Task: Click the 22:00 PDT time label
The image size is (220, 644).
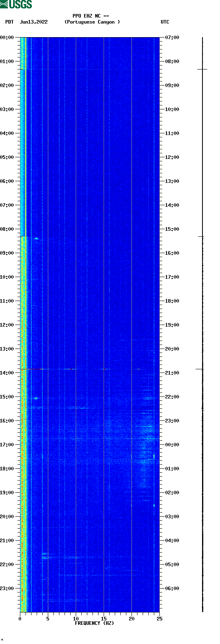Action: [x=7, y=565]
